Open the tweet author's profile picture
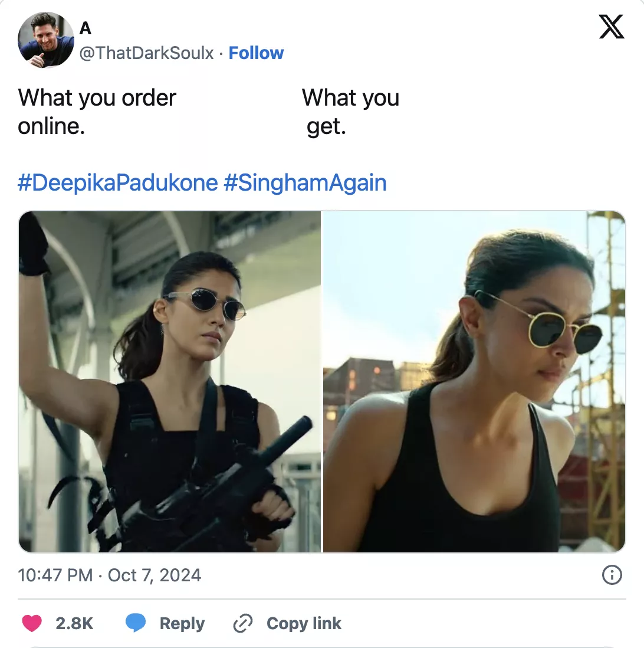 point(46,40)
